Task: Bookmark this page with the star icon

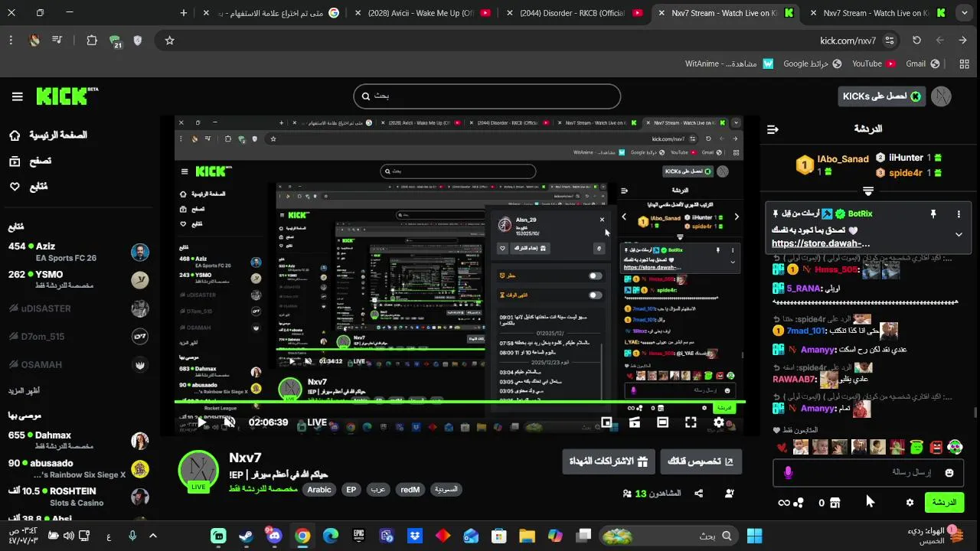Action: click(170, 41)
